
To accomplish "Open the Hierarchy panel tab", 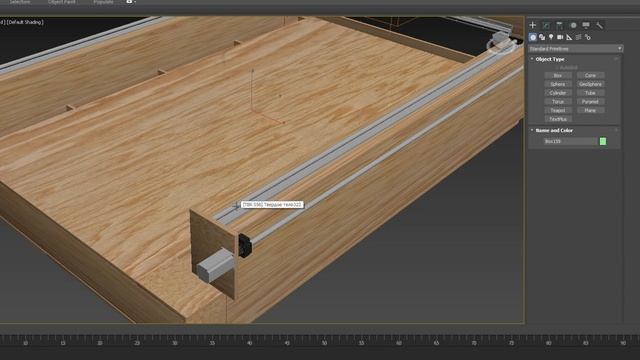I will tap(560, 25).
